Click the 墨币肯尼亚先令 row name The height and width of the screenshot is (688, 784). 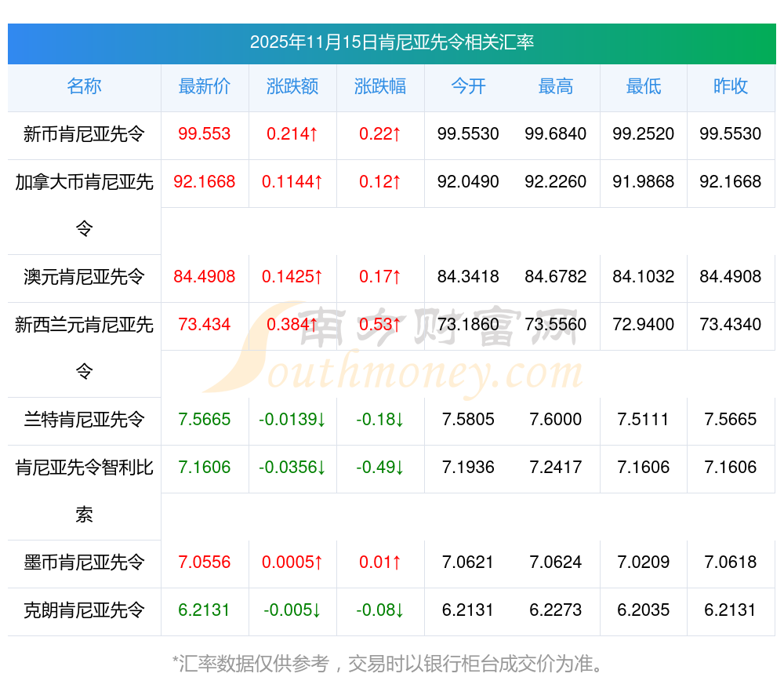click(x=84, y=562)
